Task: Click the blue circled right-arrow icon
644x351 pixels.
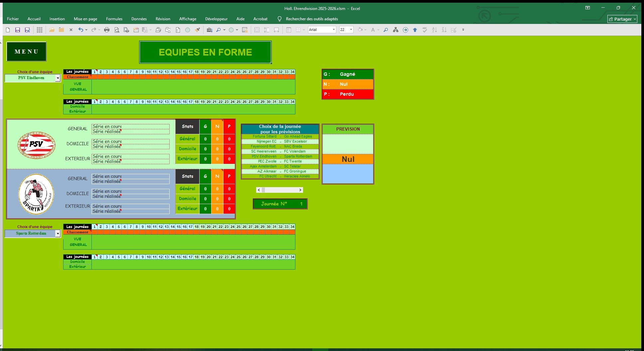Action: coord(405,30)
